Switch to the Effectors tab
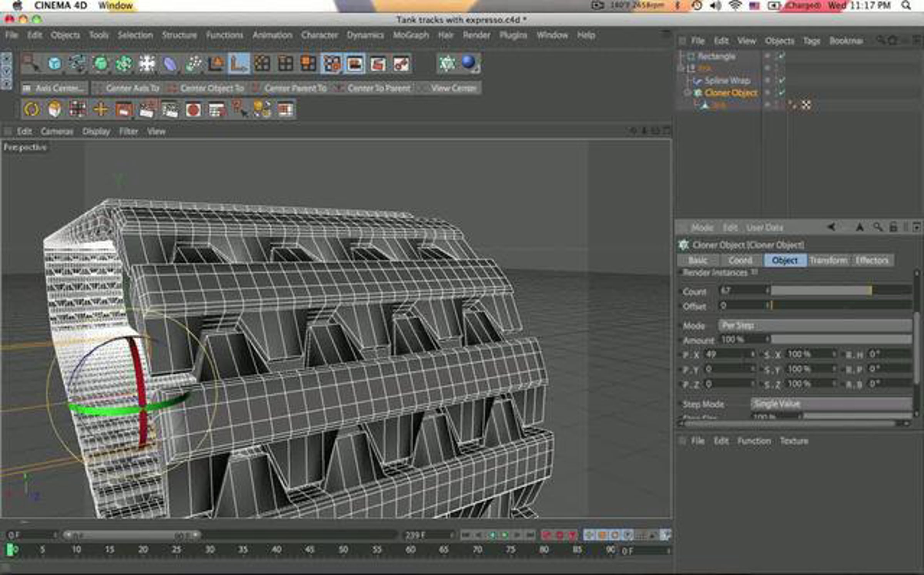Image resolution: width=924 pixels, height=575 pixels. click(x=872, y=261)
